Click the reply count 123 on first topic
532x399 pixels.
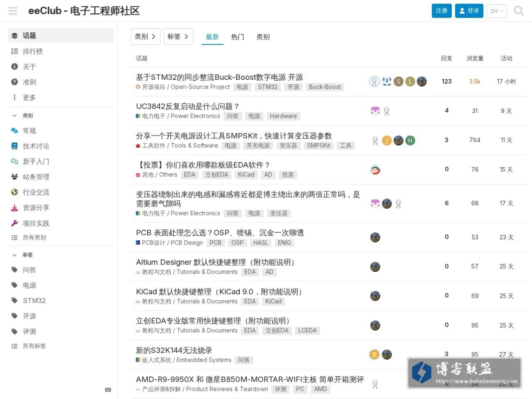coord(446,81)
